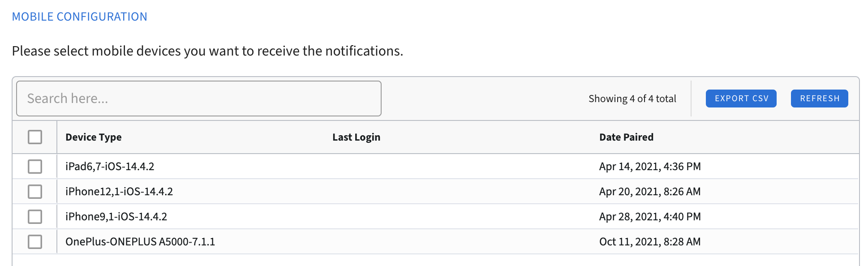Click the EXPORT CSV button
The image size is (868, 266).
coord(741,99)
